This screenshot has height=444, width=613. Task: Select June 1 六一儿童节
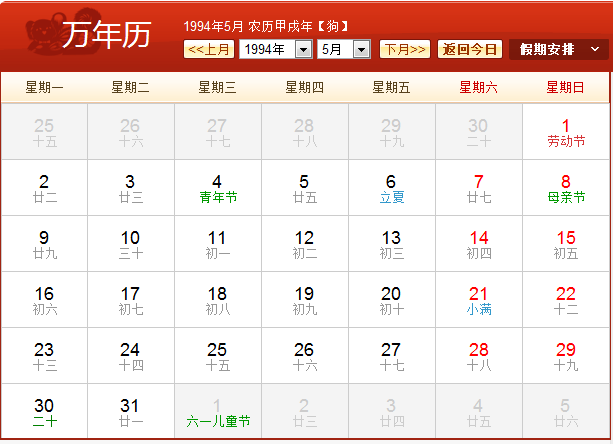pyautogui.click(x=218, y=411)
